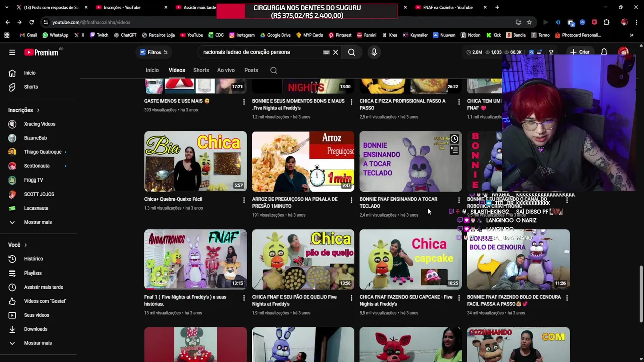Open options menu for BONNIE E SEUS MOMENTOS video

click(x=351, y=102)
